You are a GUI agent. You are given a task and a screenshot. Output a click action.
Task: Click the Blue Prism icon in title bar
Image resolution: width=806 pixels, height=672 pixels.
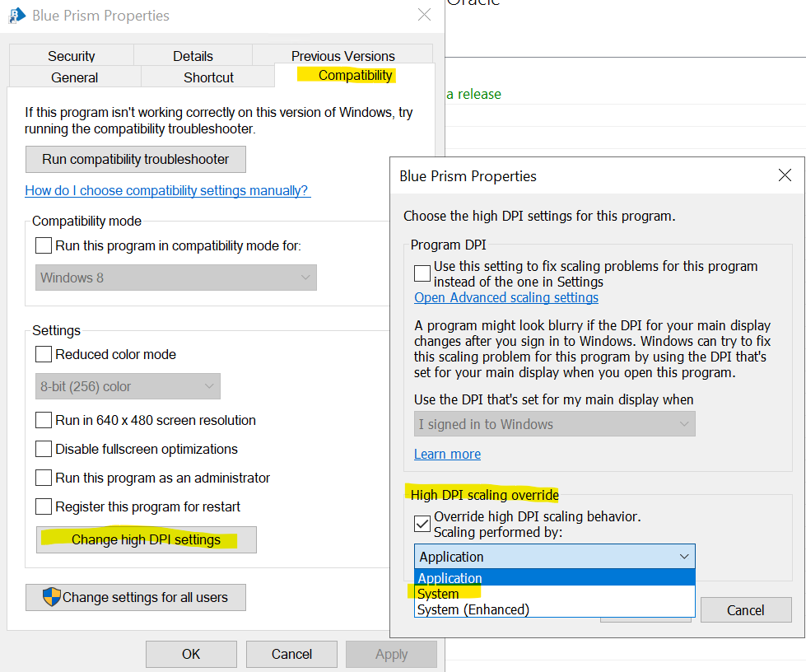pos(16,15)
